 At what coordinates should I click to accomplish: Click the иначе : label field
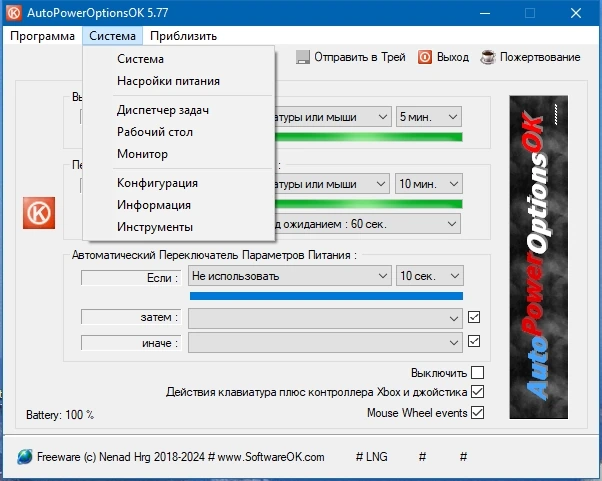point(131,343)
